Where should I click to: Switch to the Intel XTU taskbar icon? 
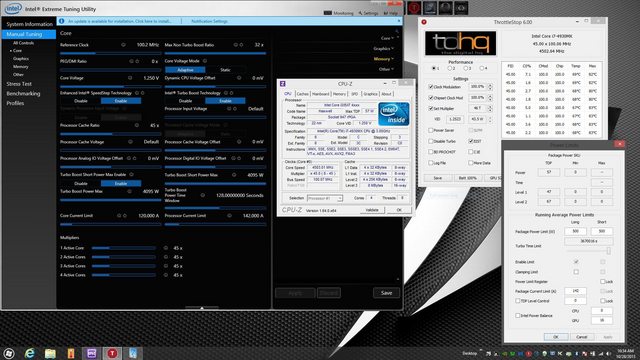[133, 353]
